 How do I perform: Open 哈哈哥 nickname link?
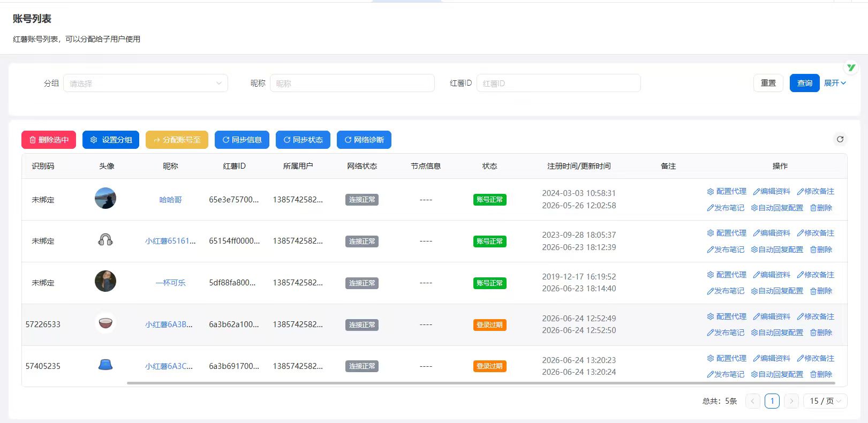pyautogui.click(x=170, y=200)
